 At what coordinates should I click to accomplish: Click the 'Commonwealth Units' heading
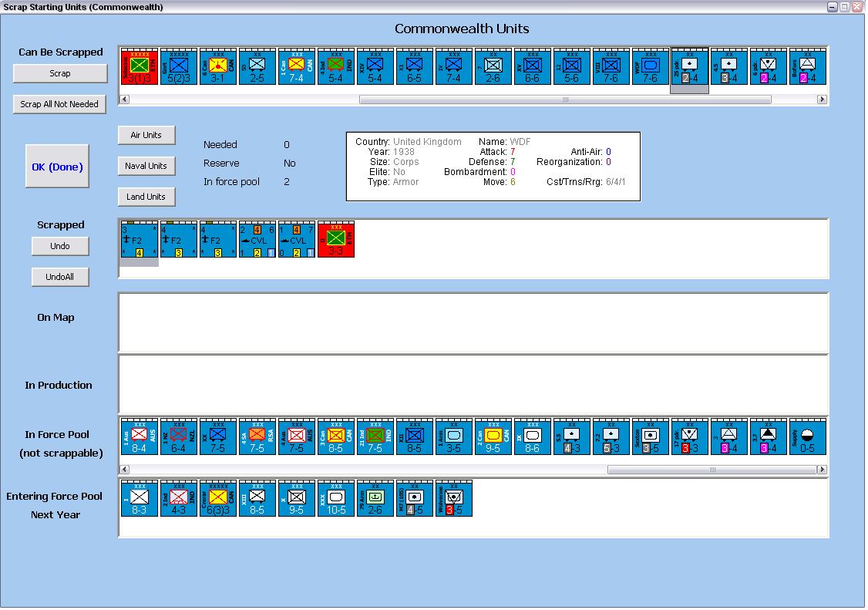[x=462, y=29]
